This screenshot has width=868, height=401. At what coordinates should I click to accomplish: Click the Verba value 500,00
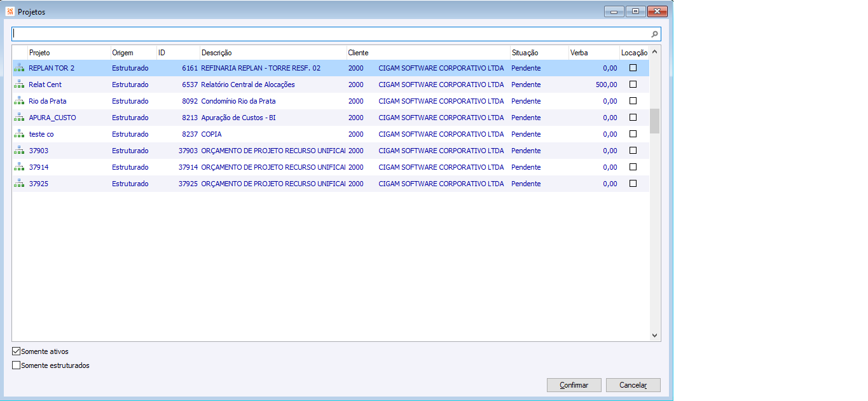click(x=607, y=85)
